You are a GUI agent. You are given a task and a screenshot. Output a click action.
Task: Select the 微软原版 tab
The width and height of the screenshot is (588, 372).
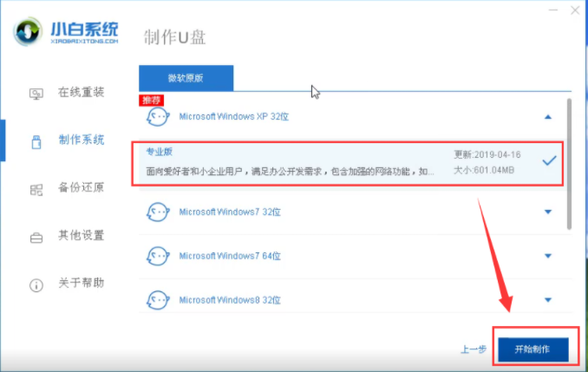(186, 78)
